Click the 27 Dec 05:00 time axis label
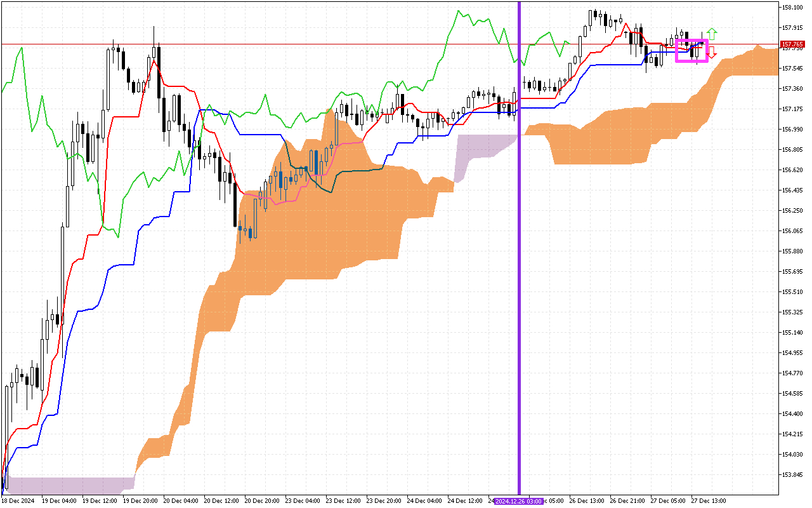The width and height of the screenshot is (812, 508). tap(668, 501)
